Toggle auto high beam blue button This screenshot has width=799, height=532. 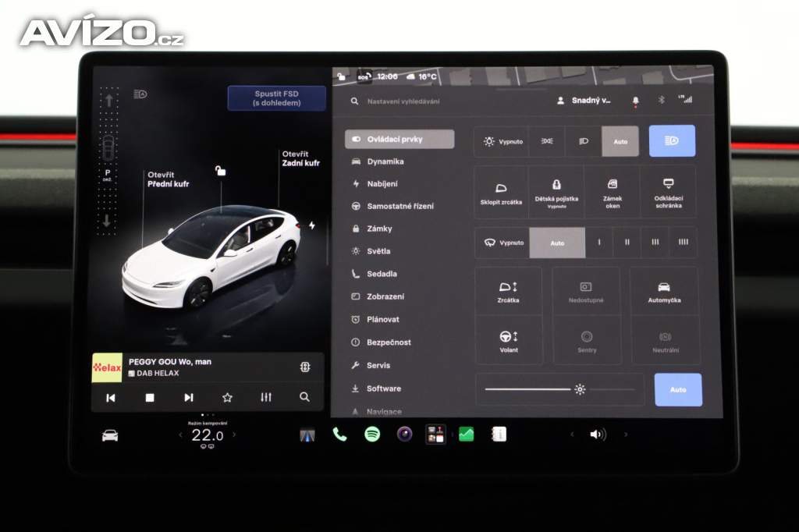coord(672,140)
